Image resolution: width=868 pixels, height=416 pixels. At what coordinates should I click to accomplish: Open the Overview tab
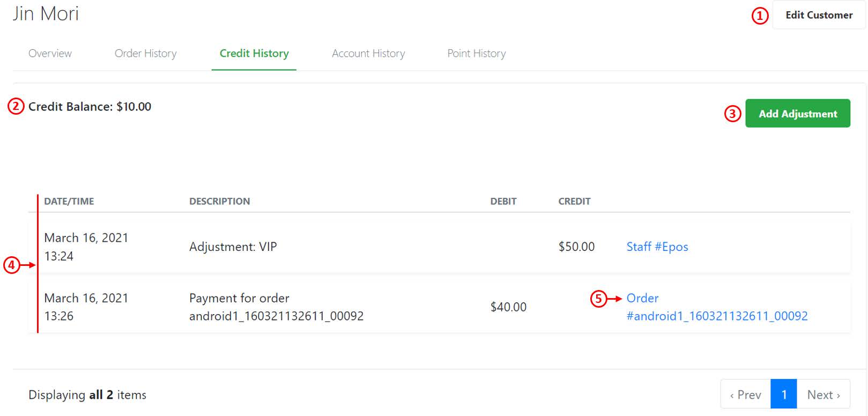[50, 54]
